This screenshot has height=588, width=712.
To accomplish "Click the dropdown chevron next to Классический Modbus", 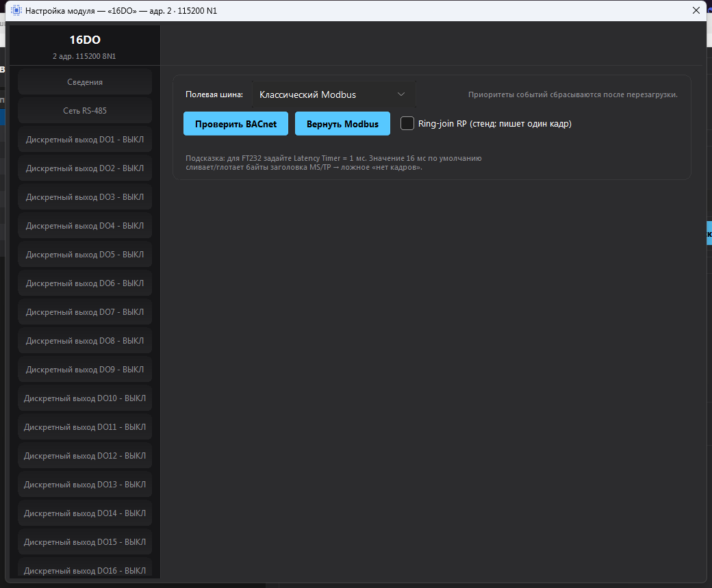I will [x=401, y=94].
